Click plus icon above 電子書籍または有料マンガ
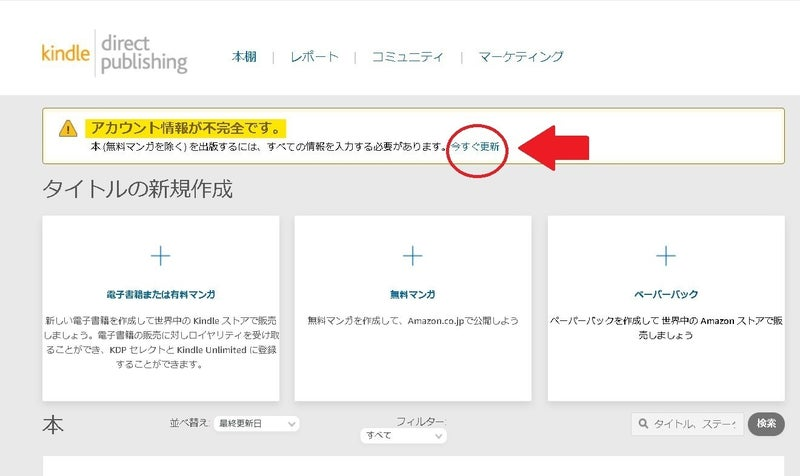 click(x=160, y=256)
